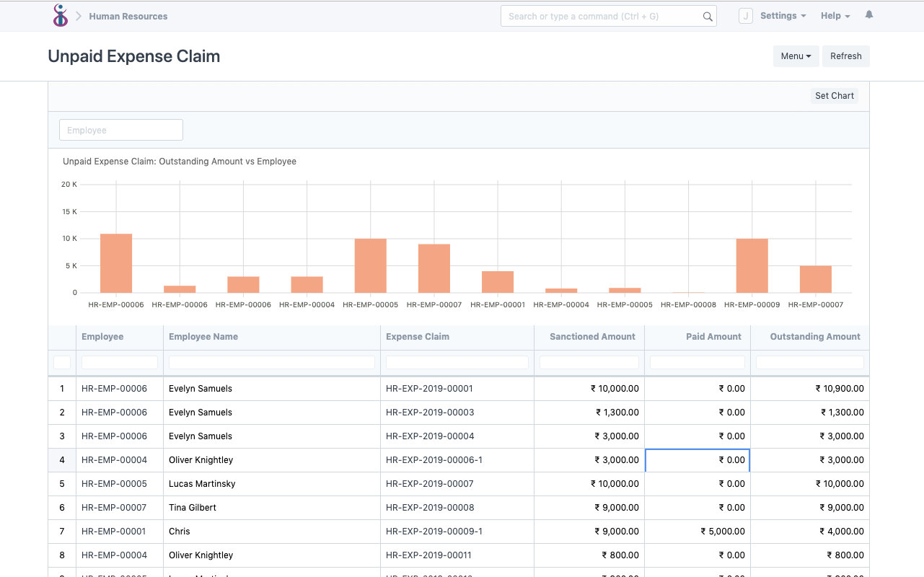Open expense claim HR-EXP-2019-00001
This screenshot has width=924, height=577.
(x=428, y=388)
